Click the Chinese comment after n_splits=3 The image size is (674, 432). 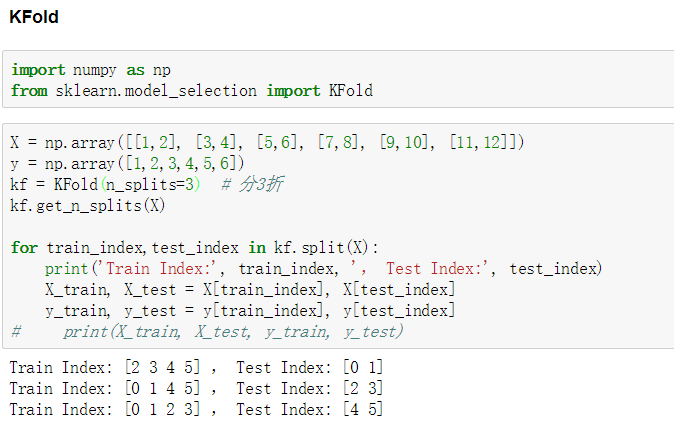pos(252,184)
